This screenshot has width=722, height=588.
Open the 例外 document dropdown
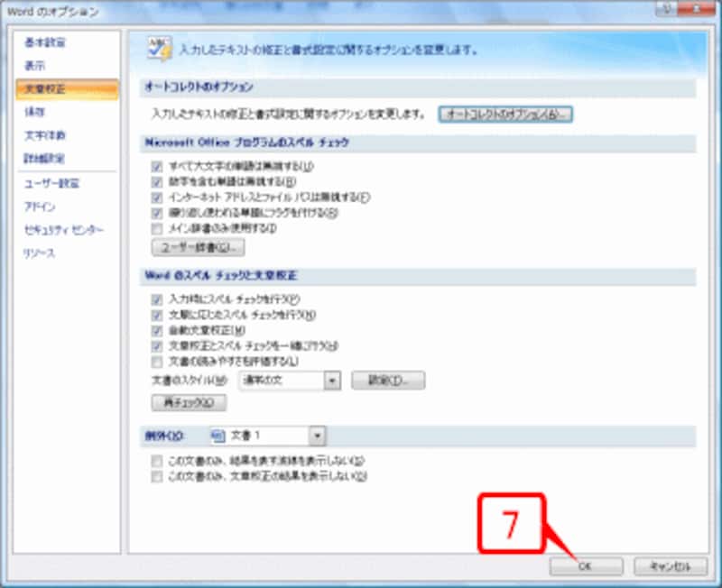pyautogui.click(x=319, y=436)
